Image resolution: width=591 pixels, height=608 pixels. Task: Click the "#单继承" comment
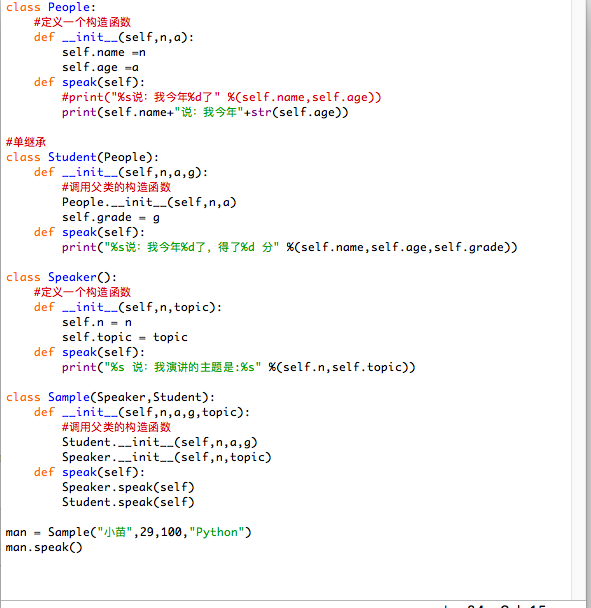(26, 142)
